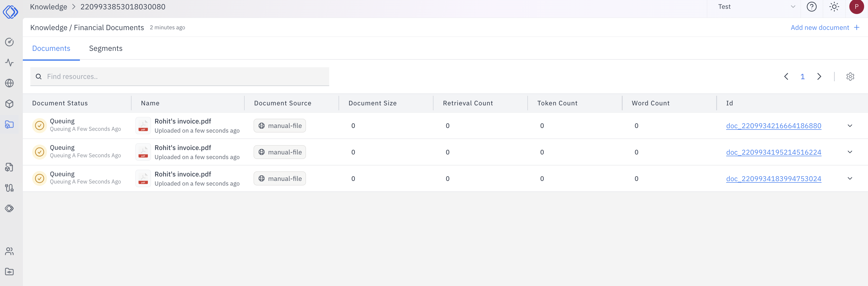The width and height of the screenshot is (868, 286).
Task: Expand row for doc_2209934216664186880
Action: 850,126
